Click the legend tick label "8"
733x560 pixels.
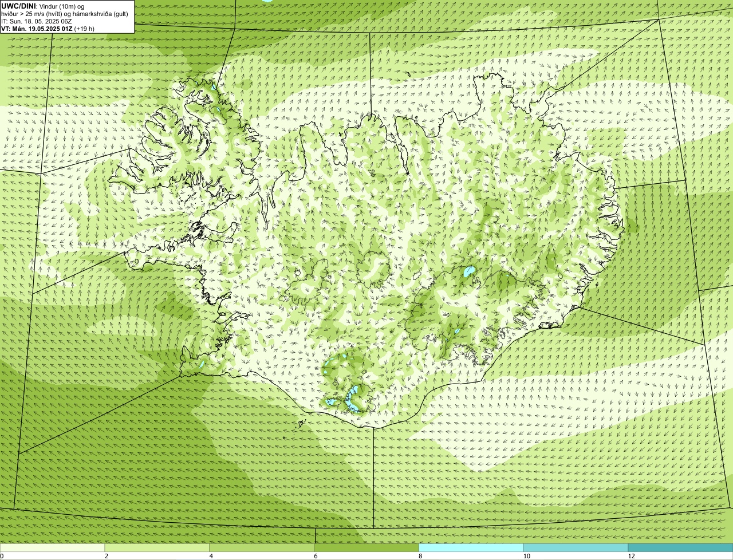pyautogui.click(x=420, y=556)
